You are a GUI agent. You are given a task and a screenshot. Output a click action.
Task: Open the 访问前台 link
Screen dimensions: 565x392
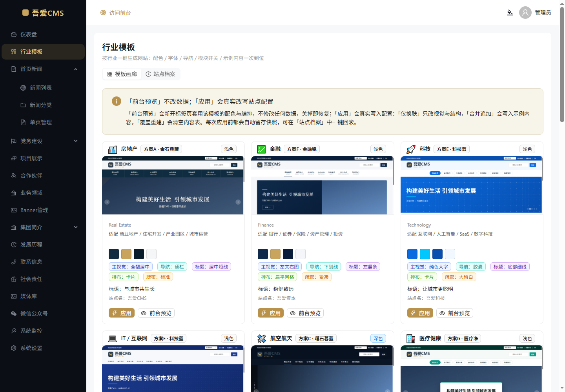(116, 13)
